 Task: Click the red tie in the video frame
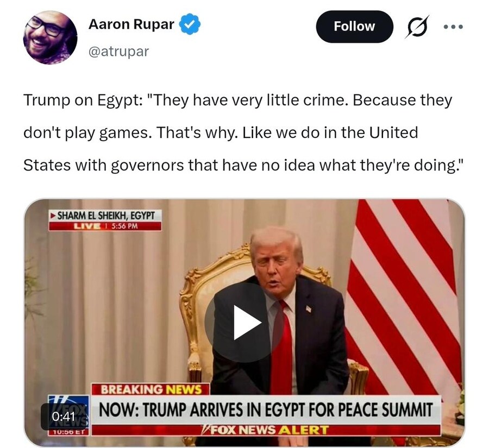click(x=281, y=346)
